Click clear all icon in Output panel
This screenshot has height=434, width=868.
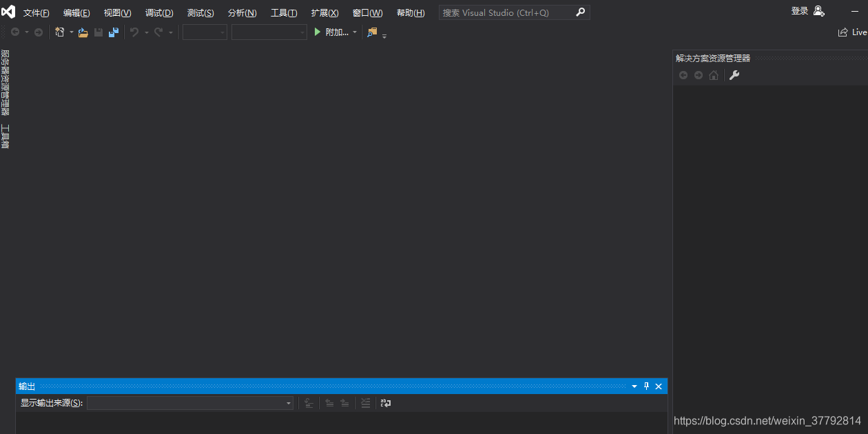coord(366,403)
